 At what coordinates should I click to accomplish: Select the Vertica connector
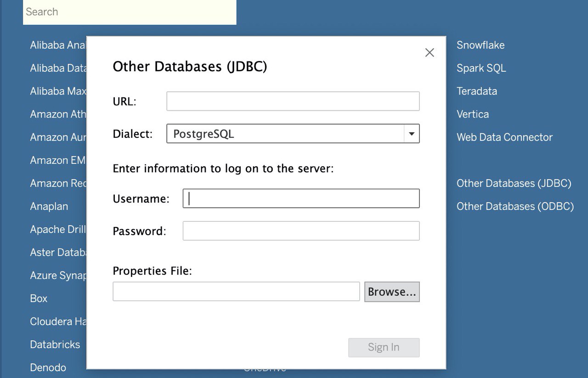473,114
